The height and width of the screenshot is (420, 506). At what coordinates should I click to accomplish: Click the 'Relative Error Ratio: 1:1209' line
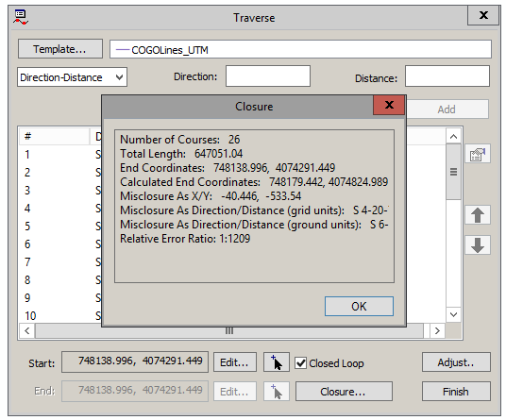tap(185, 239)
